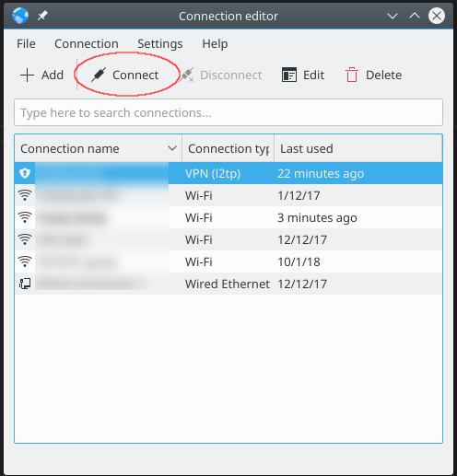
Task: Click the VPN shield icon in selected row
Action: click(x=25, y=173)
